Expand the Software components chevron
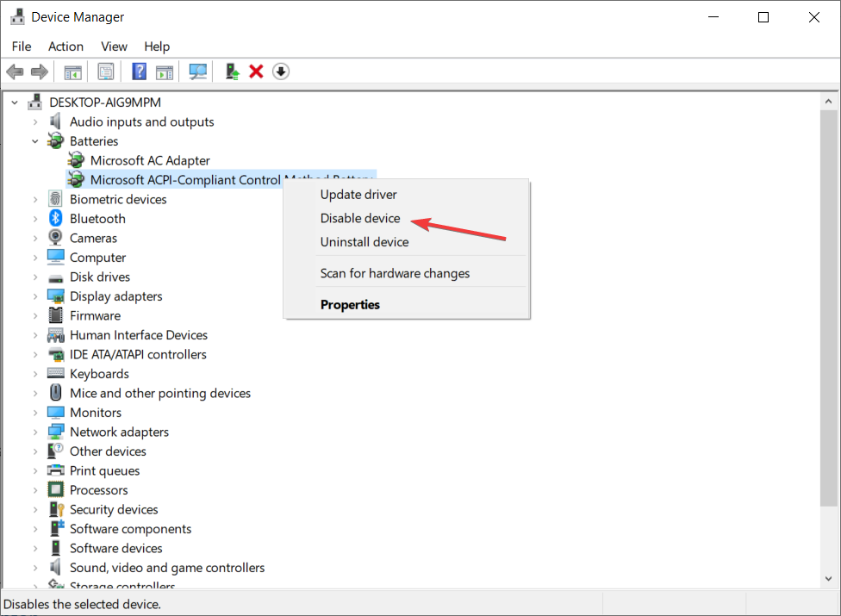The width and height of the screenshot is (841, 616). tap(35, 529)
